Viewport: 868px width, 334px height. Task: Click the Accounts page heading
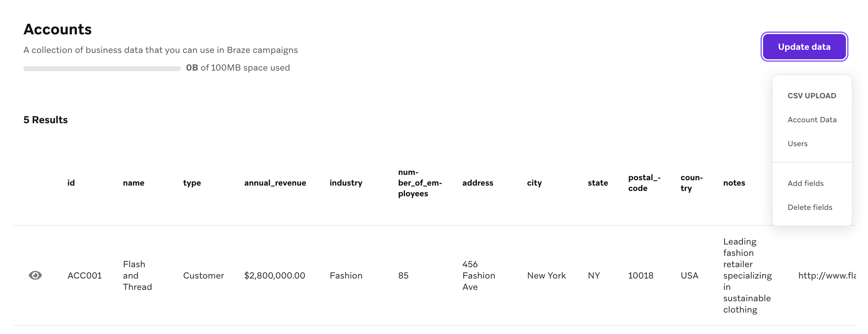(x=57, y=29)
